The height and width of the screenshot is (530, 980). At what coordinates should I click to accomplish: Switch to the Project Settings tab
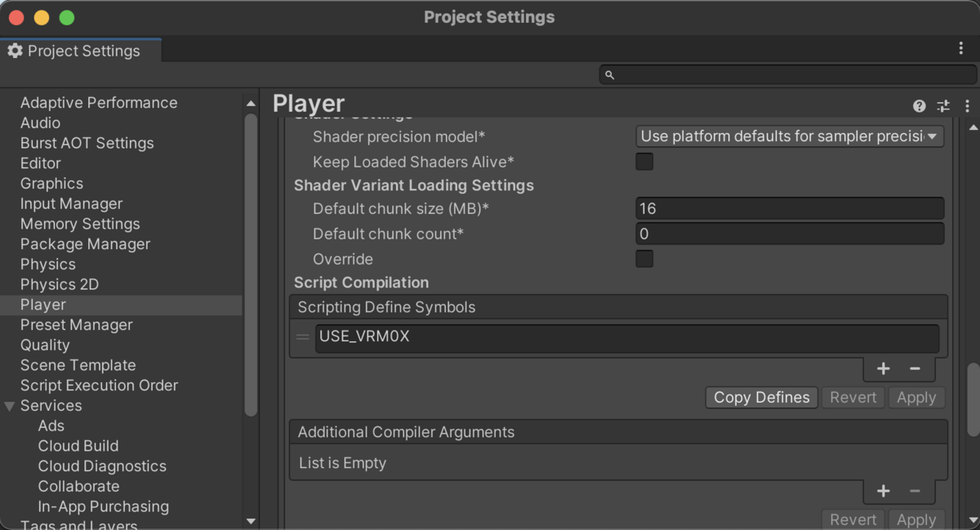82,50
